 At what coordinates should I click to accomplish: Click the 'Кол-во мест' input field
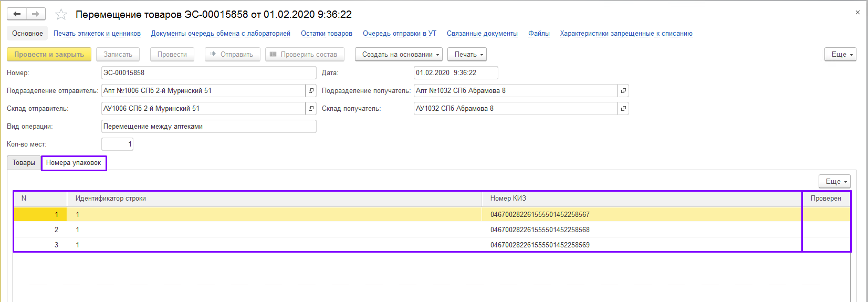(117, 144)
